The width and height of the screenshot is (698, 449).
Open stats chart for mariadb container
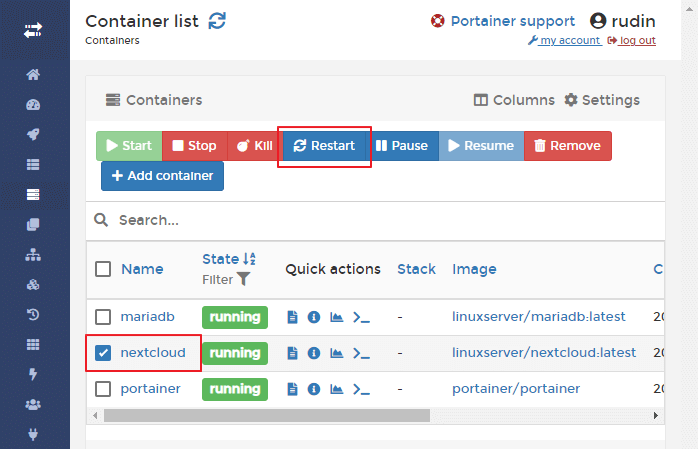[x=337, y=317]
